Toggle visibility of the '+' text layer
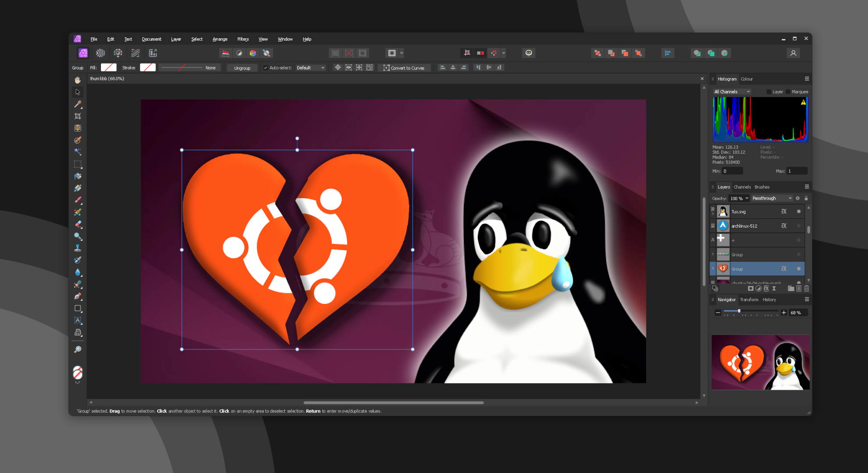 click(x=799, y=240)
